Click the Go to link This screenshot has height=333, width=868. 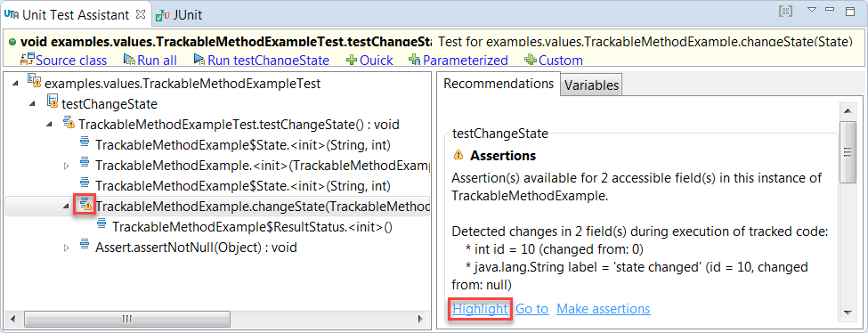[532, 309]
